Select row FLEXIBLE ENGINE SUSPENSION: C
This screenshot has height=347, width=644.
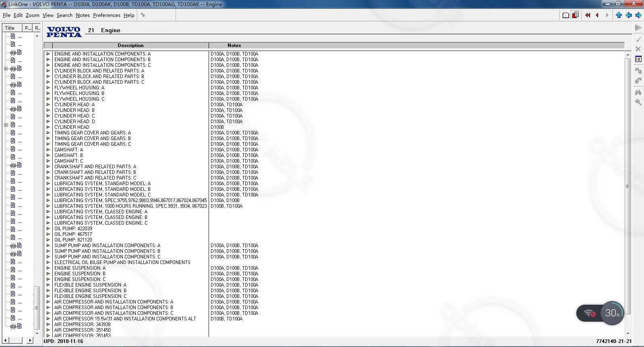[x=90, y=296]
